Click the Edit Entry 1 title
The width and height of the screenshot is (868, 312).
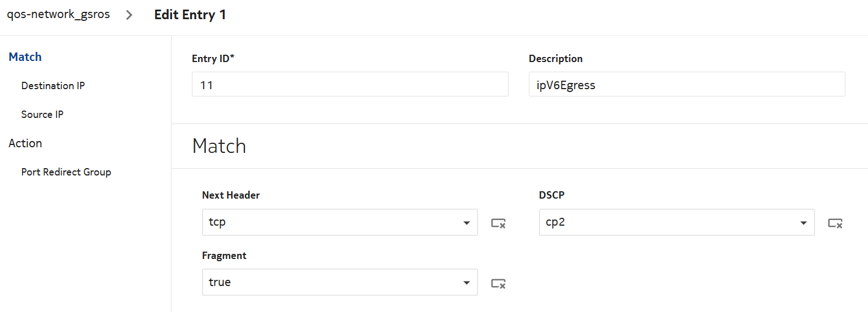(190, 15)
